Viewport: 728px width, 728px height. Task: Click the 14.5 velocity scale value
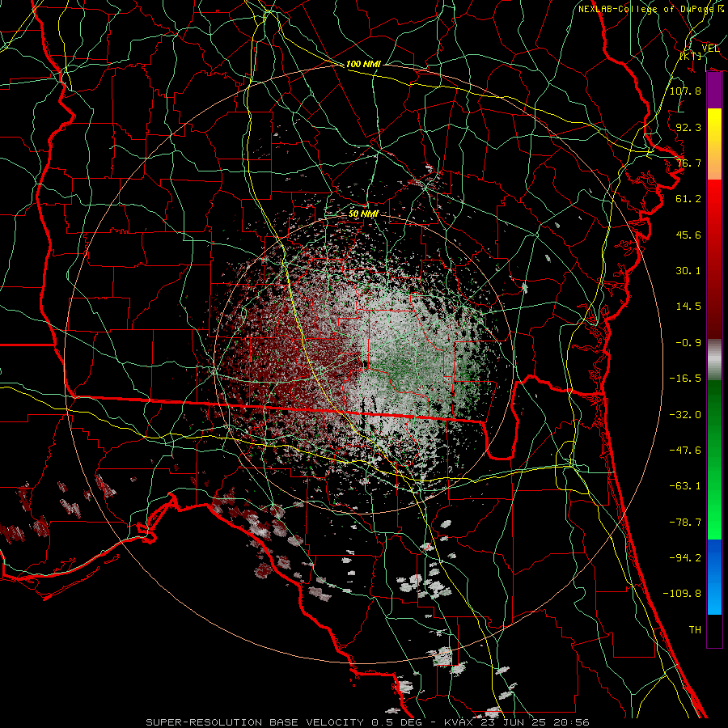[688, 307]
